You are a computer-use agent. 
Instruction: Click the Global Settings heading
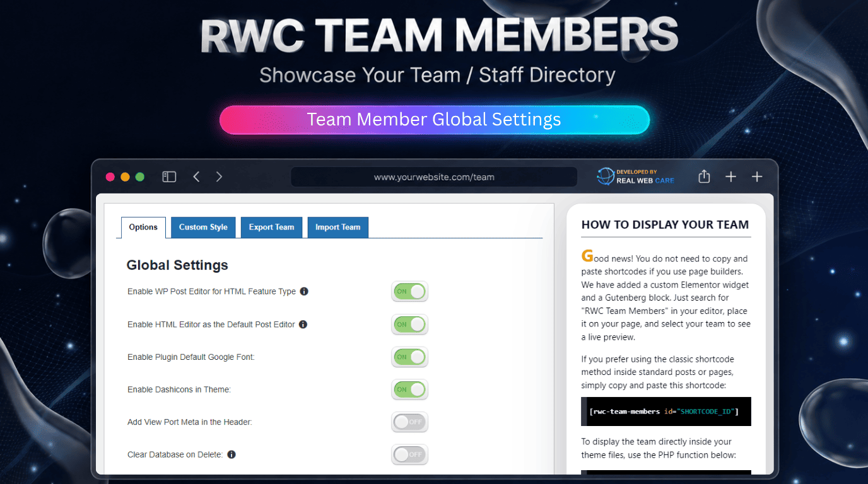pyautogui.click(x=177, y=265)
